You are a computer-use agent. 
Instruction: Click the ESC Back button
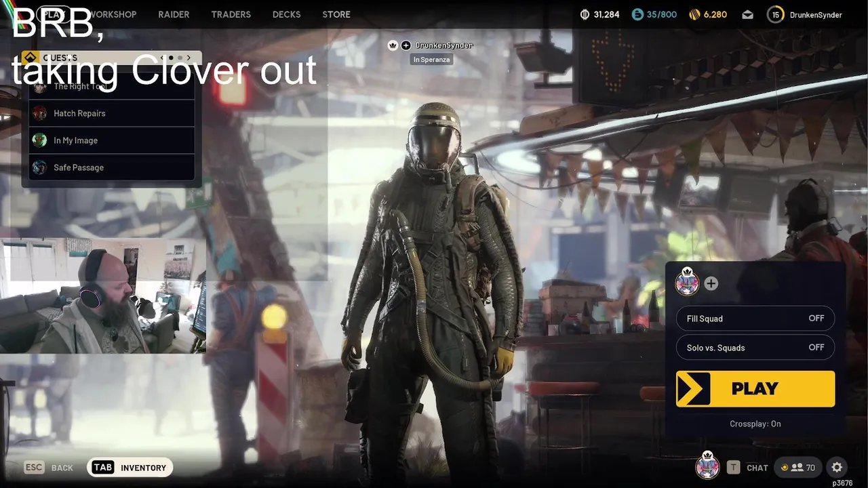(x=48, y=468)
